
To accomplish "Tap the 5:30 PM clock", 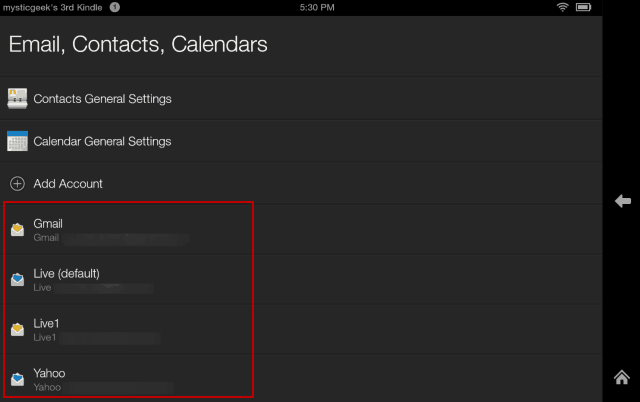I will pyautogui.click(x=317, y=7).
